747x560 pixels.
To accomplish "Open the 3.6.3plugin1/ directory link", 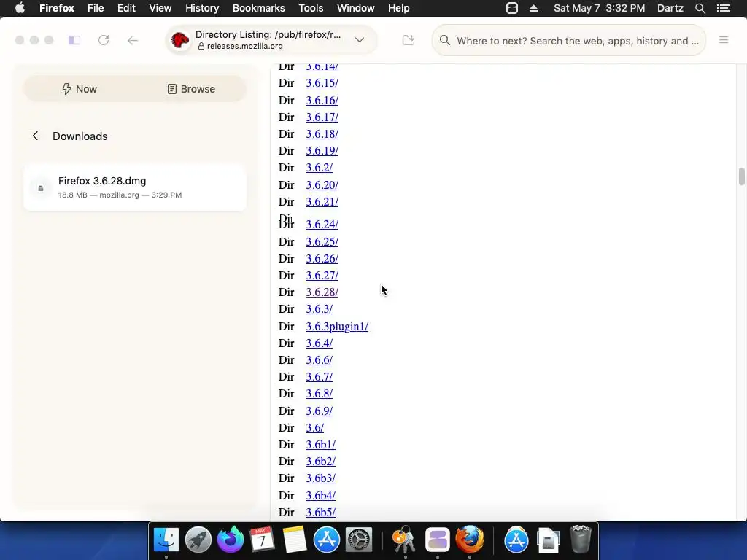I will coord(337,327).
